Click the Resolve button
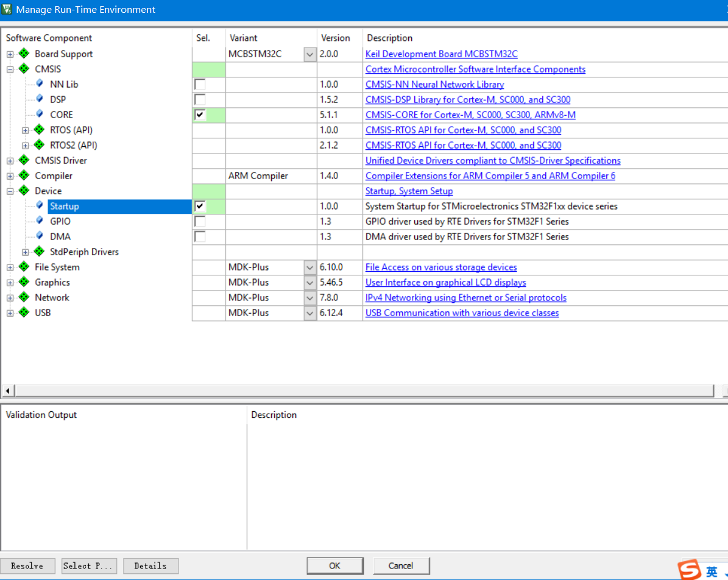 point(27,565)
